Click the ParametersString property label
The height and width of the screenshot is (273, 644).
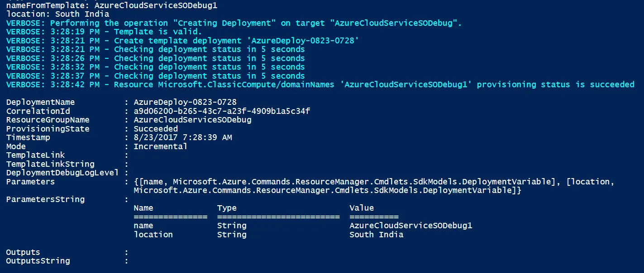pos(45,199)
